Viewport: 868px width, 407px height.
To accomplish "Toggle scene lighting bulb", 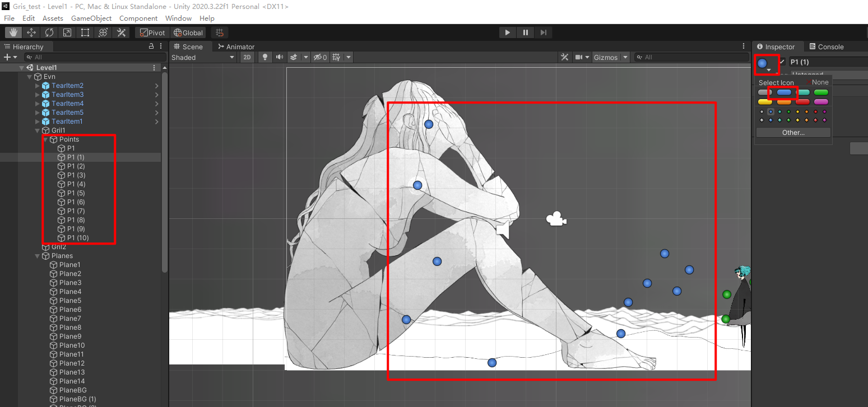I will (x=266, y=57).
